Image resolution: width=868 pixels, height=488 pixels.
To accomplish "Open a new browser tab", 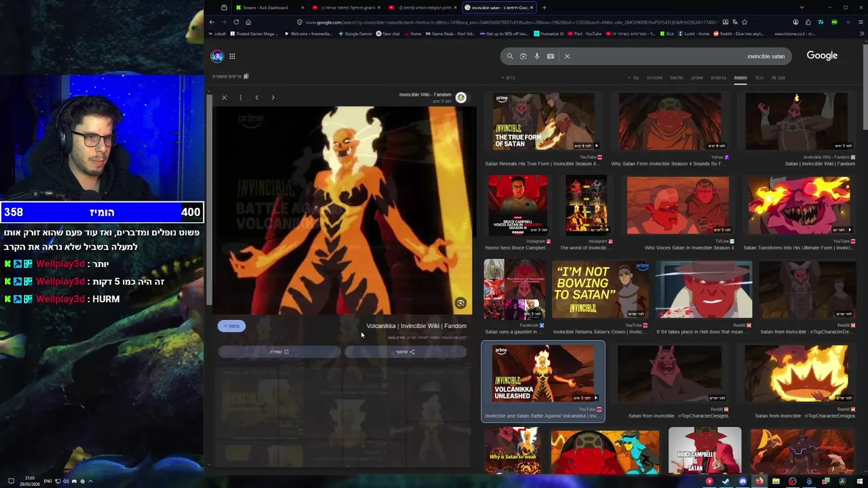I will click(x=544, y=7).
